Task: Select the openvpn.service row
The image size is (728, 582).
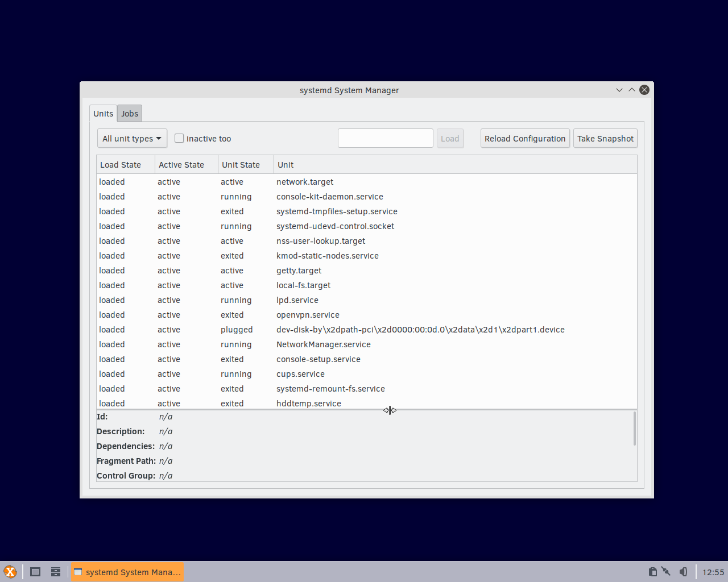Action: pos(367,315)
